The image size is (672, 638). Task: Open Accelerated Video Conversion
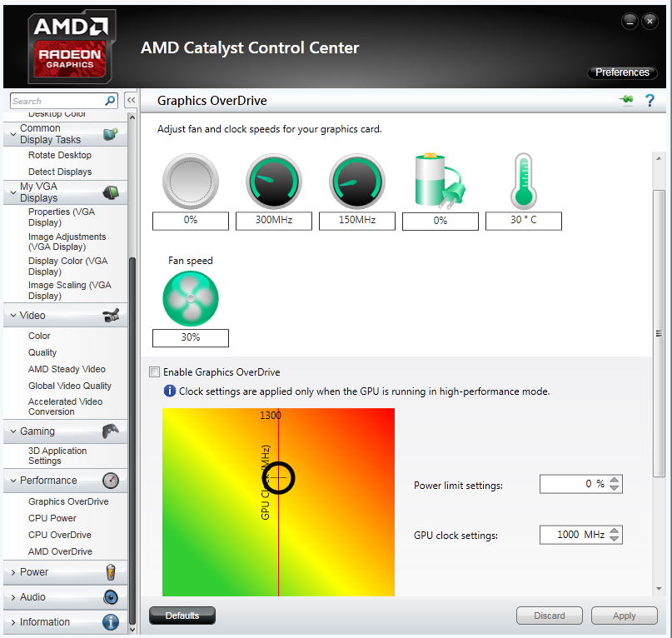click(x=65, y=406)
